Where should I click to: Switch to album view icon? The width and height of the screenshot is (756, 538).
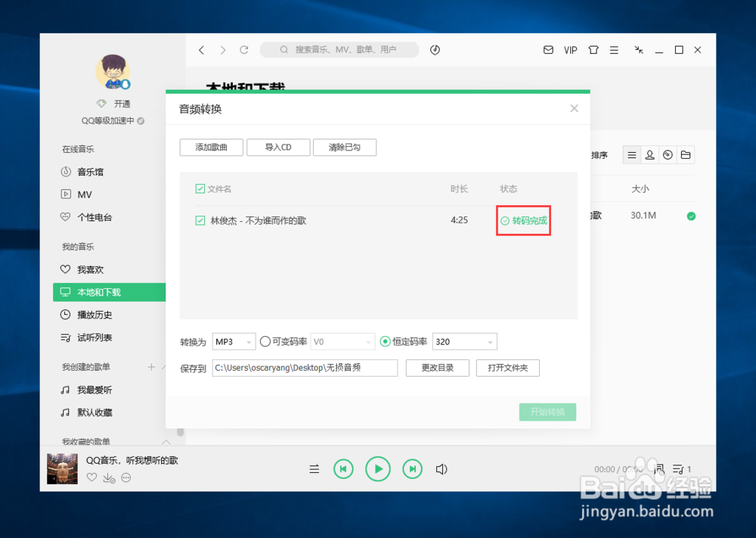668,155
